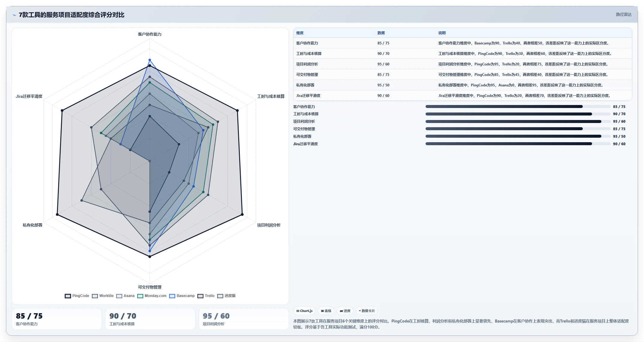Click the 私有化部署 axis label on radar
The image size is (644, 342).
[x=33, y=225]
